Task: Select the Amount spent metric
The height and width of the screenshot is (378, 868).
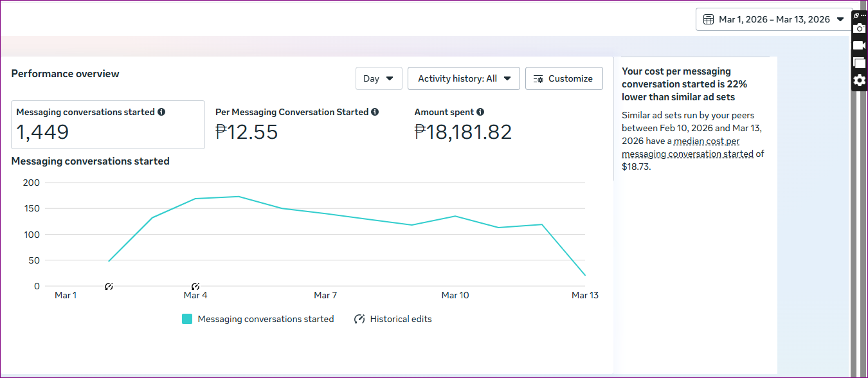Action: click(x=463, y=125)
